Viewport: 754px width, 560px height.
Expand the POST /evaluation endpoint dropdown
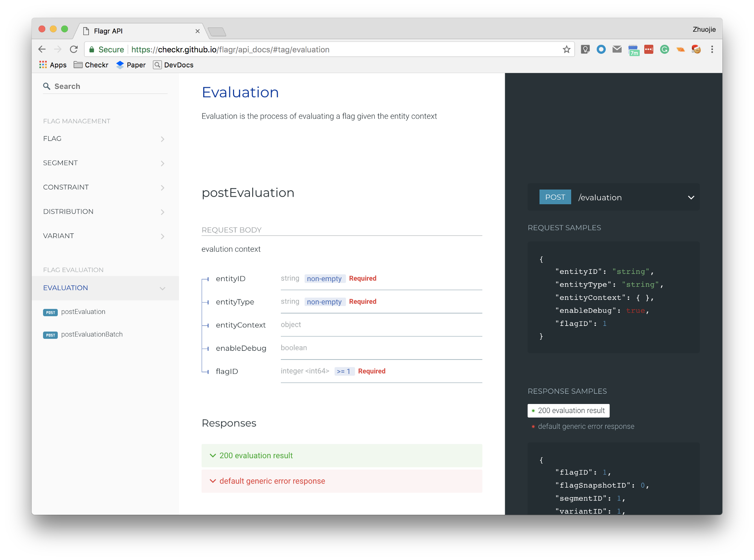click(691, 197)
